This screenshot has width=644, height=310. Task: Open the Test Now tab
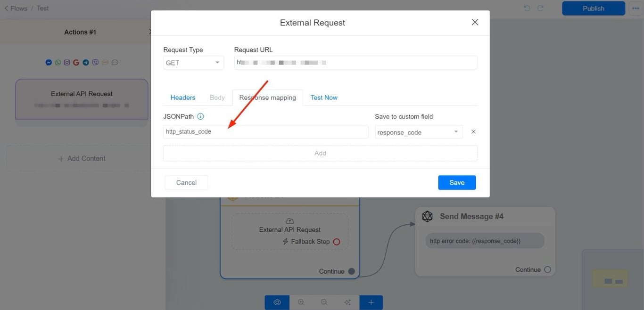coord(324,98)
